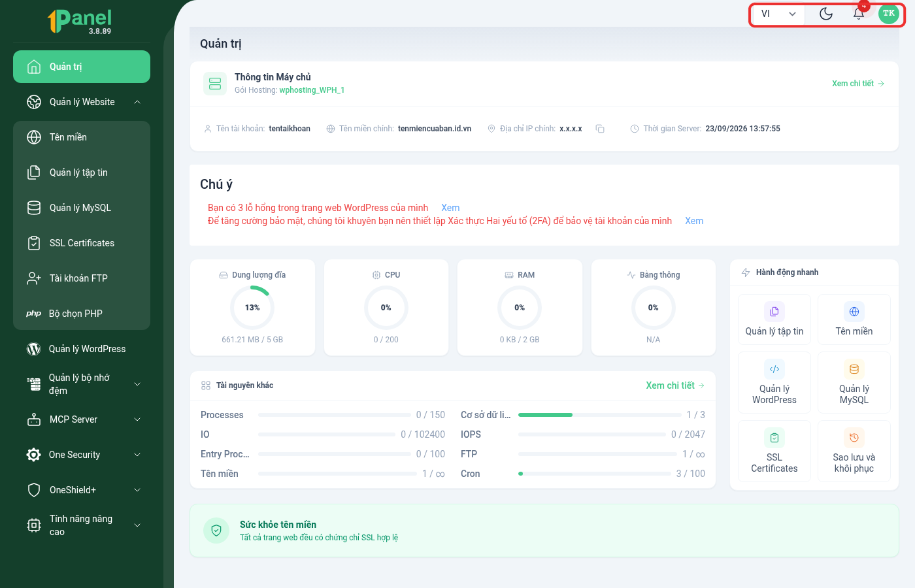Click the Sức khỏe tên miền shield icon

[x=216, y=531]
